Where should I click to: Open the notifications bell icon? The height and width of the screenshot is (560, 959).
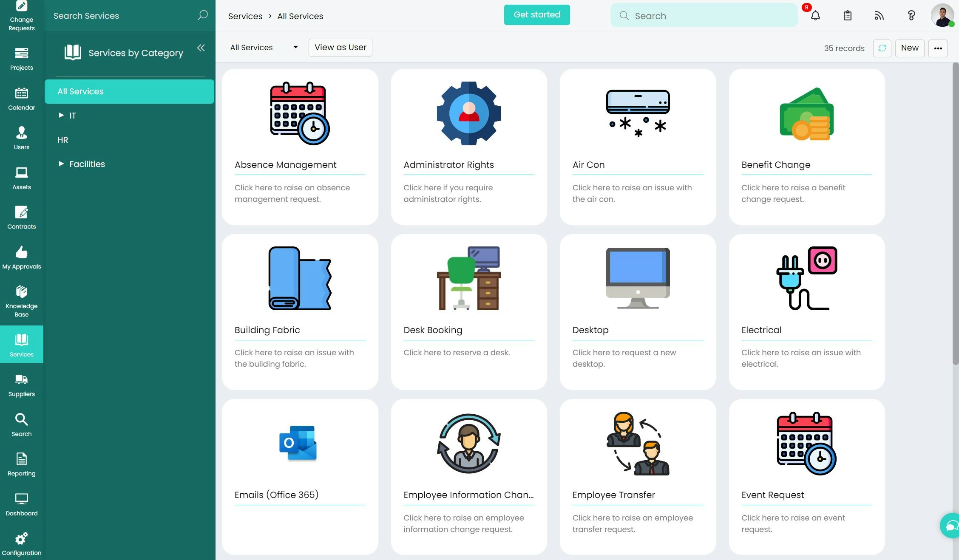[x=815, y=16]
